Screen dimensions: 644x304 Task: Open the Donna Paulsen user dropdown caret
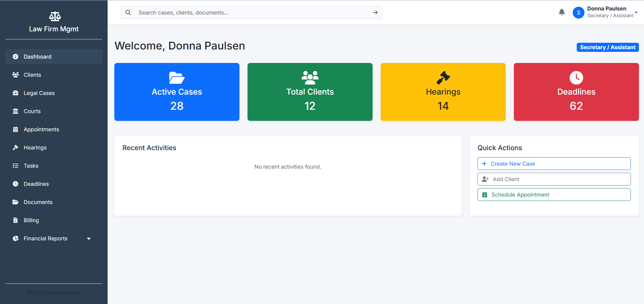(636, 12)
